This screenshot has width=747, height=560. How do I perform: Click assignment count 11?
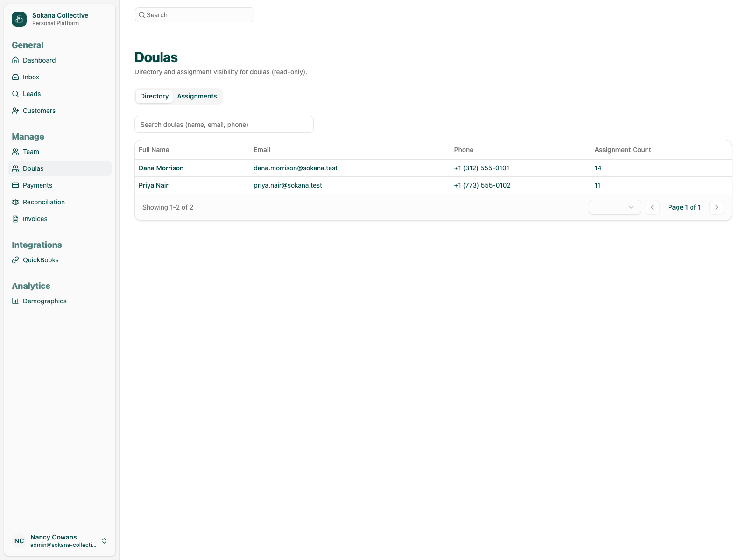598,185
